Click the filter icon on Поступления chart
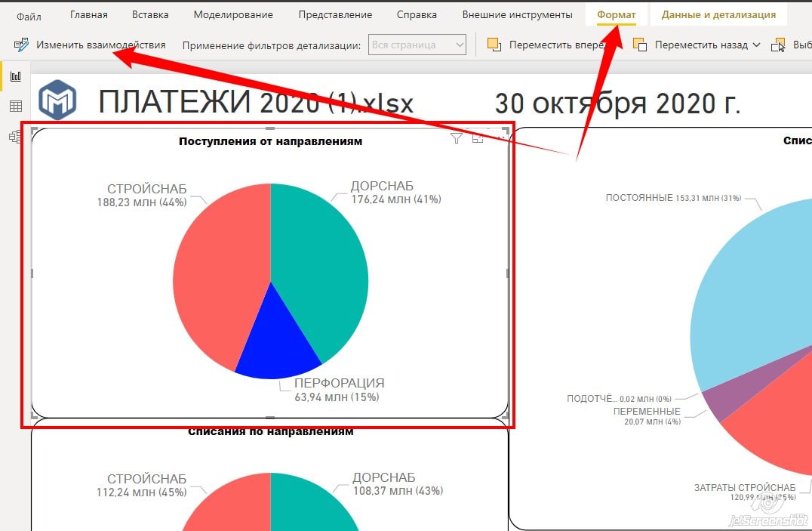Viewport: 812px width, 531px height. point(457,138)
